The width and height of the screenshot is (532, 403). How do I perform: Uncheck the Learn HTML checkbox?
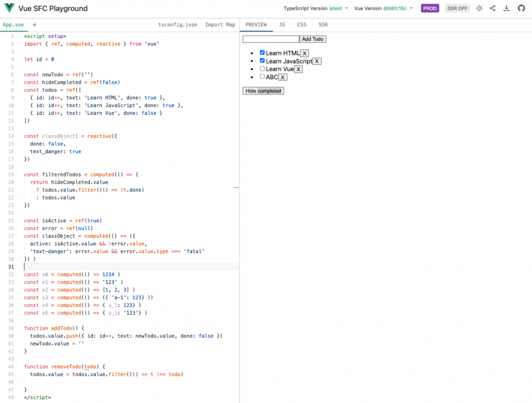point(262,52)
